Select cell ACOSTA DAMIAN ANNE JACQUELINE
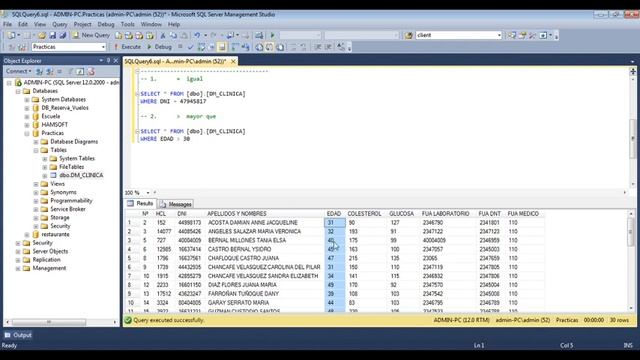 (x=264, y=223)
